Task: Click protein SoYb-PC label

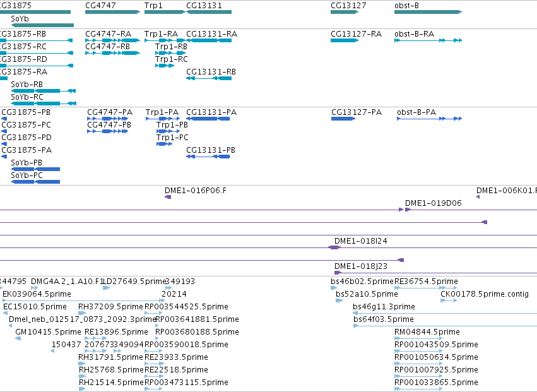Action: point(27,175)
